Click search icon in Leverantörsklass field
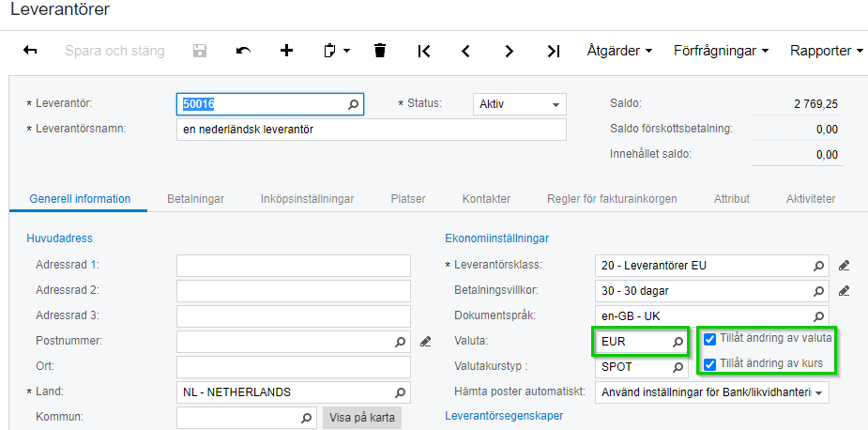This screenshot has width=868, height=430. click(x=818, y=266)
